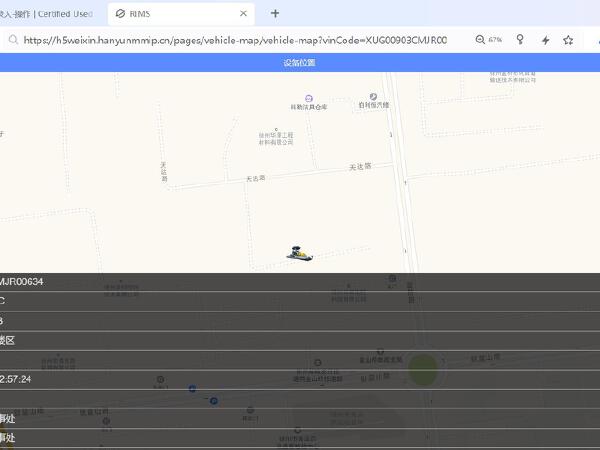Click the lightning bolt icon
This screenshot has height=450, width=600.
546,40
